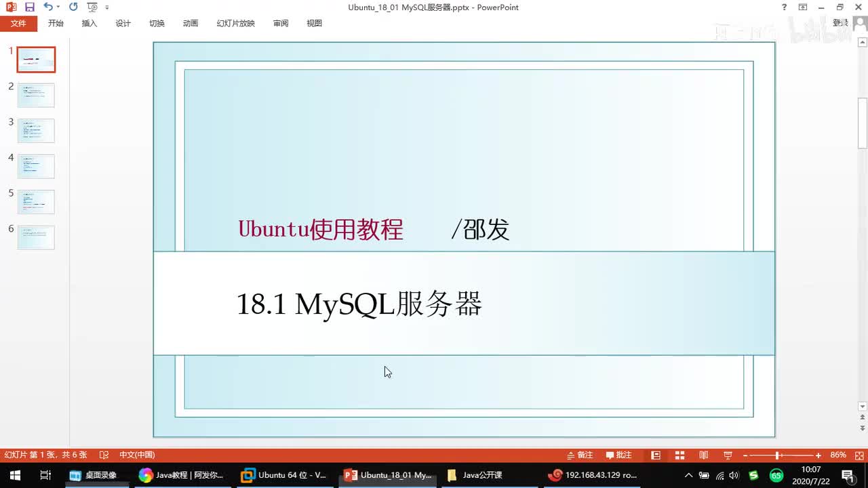Open the Customize Quick Access Toolbar dropdown
This screenshot has height=488, width=868.
[x=107, y=7]
